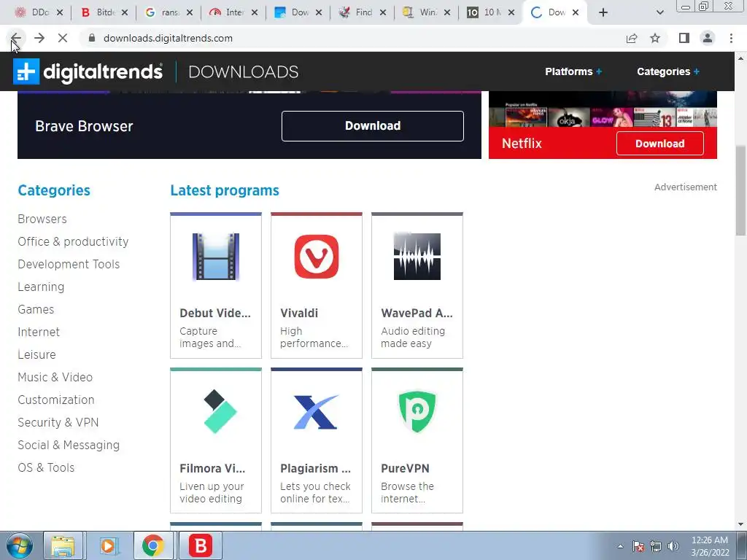747x560 pixels.
Task: Go back using the browser back arrow
Action: [16, 38]
